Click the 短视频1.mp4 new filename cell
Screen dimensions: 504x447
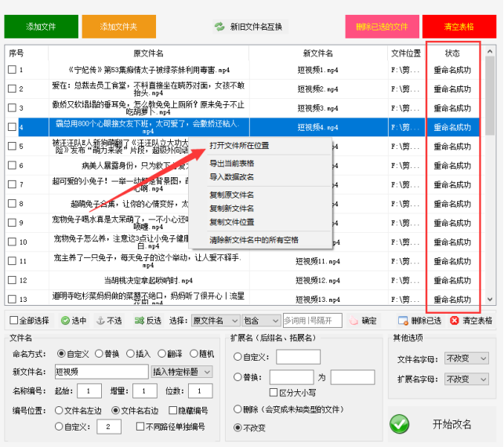(x=318, y=70)
